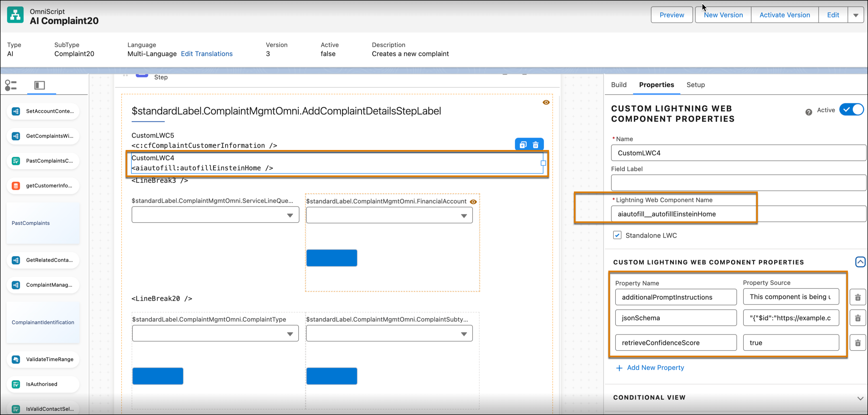Uncheck the Standalone LWC checkbox
The width and height of the screenshot is (868, 415).
pyautogui.click(x=617, y=235)
